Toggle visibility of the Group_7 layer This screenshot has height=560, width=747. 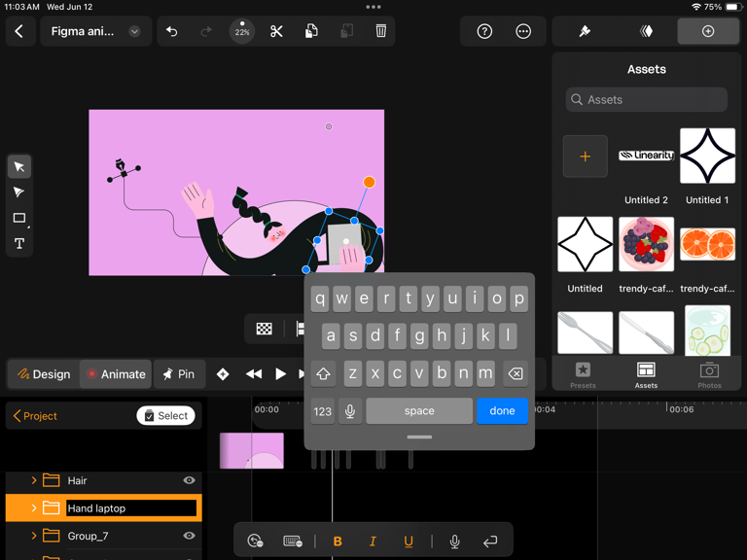click(189, 536)
